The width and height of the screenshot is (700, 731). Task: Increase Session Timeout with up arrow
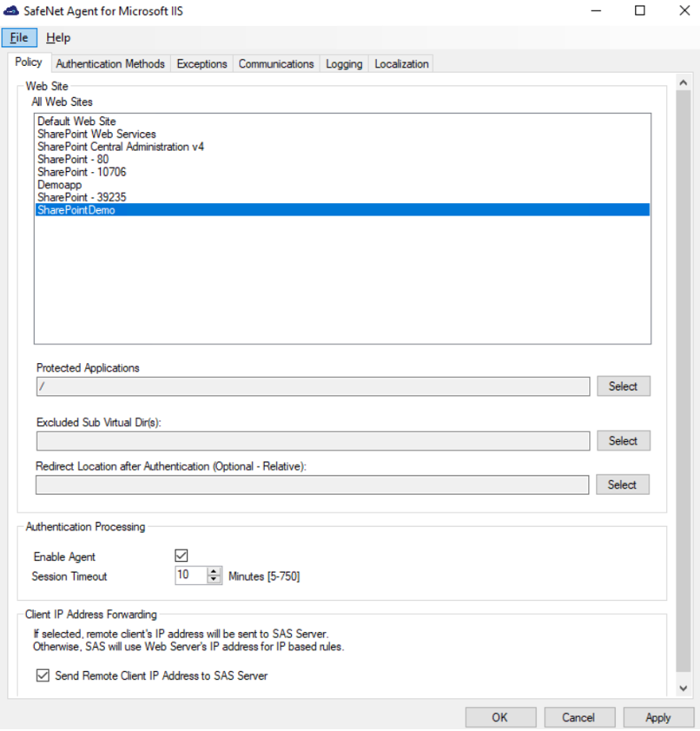tap(215, 571)
